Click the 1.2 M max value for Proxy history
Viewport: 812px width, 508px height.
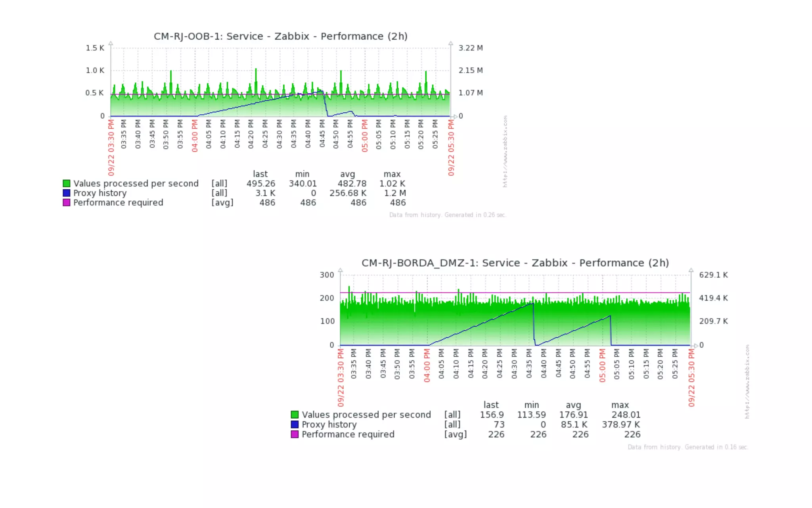(395, 193)
